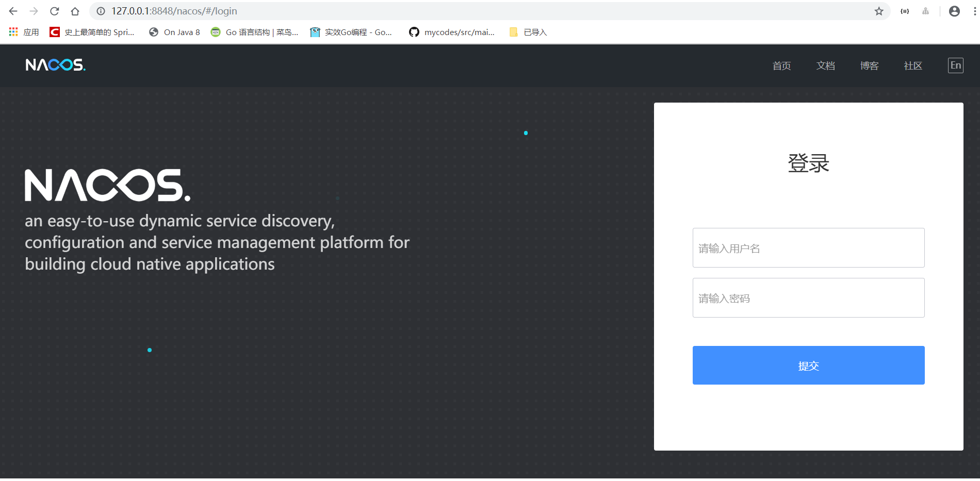Image resolution: width=980 pixels, height=481 pixels.
Task: Open the On Java 8 bookmark
Action: tap(174, 32)
